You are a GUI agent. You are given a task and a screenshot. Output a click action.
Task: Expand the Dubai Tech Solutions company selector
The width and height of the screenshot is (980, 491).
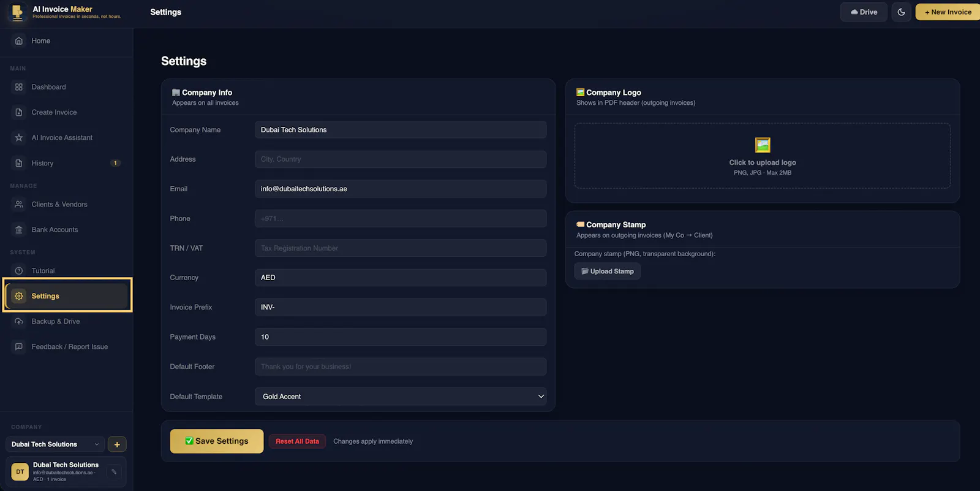(56, 444)
